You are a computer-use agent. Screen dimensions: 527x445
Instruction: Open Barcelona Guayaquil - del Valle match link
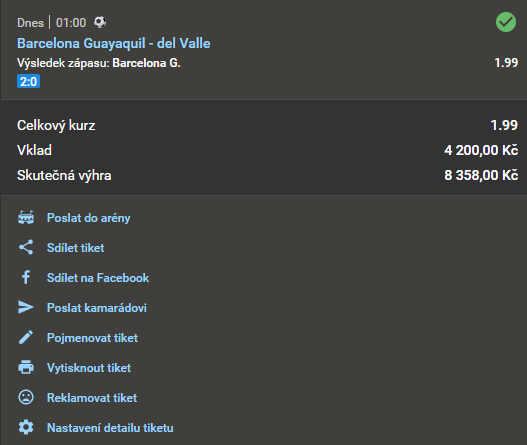coord(114,43)
